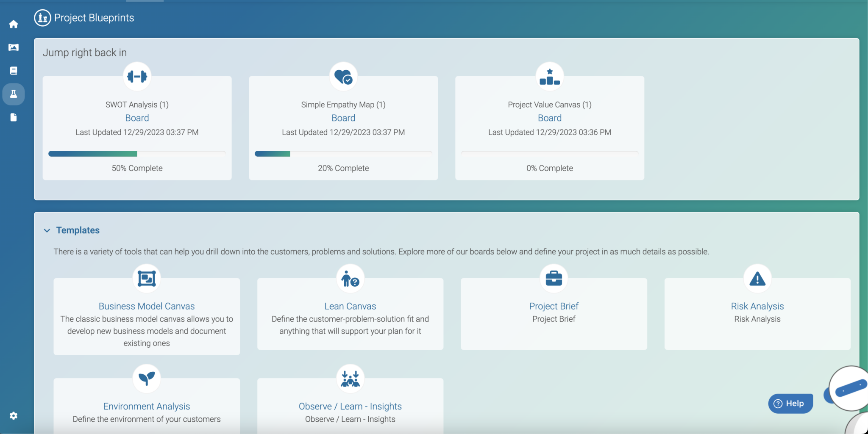Open the Home section in the sidebar
Image resolution: width=868 pixels, height=434 pixels.
pyautogui.click(x=14, y=24)
